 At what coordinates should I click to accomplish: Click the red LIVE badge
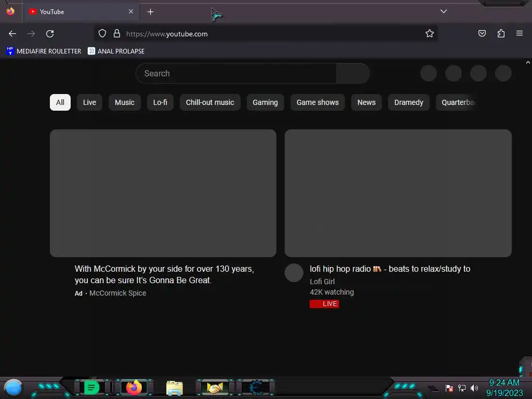(324, 303)
